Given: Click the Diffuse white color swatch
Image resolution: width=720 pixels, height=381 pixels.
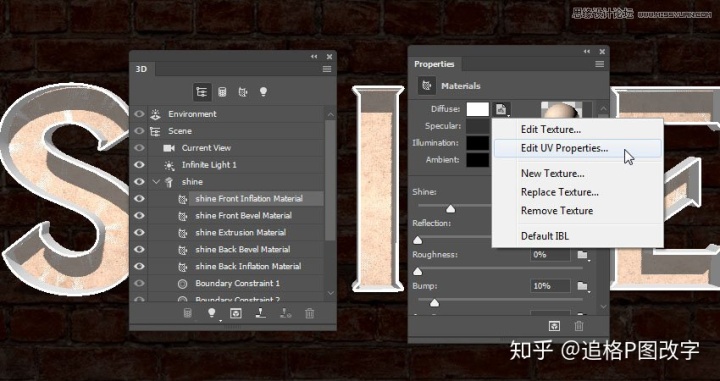Looking at the screenshot, I should pos(478,109).
